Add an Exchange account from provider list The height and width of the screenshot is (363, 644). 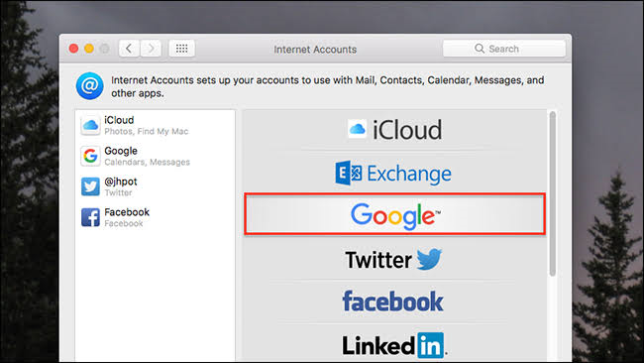[394, 174]
